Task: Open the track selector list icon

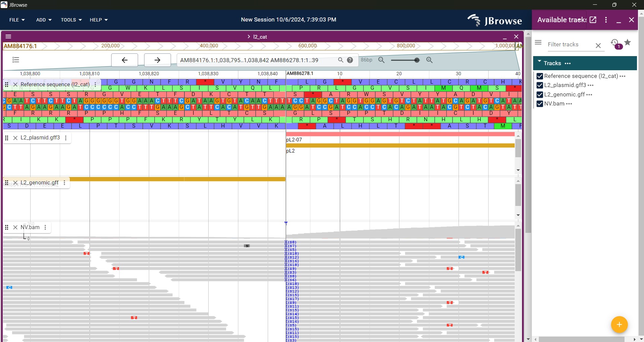Action: coord(16,60)
